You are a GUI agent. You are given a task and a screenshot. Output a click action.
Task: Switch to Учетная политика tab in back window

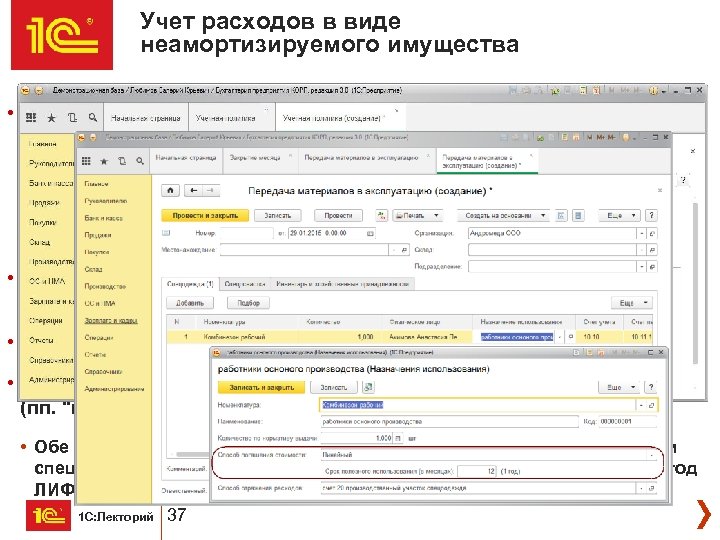[231, 118]
